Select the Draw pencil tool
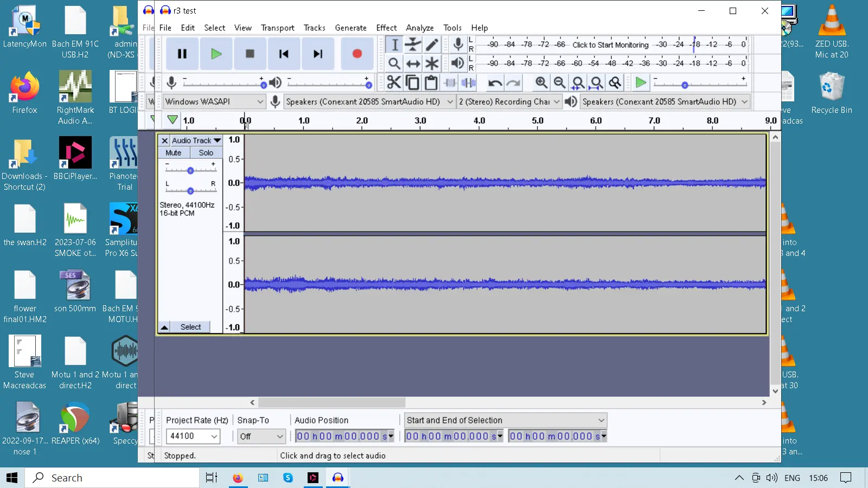Viewport: 868px width, 488px height. pyautogui.click(x=432, y=44)
